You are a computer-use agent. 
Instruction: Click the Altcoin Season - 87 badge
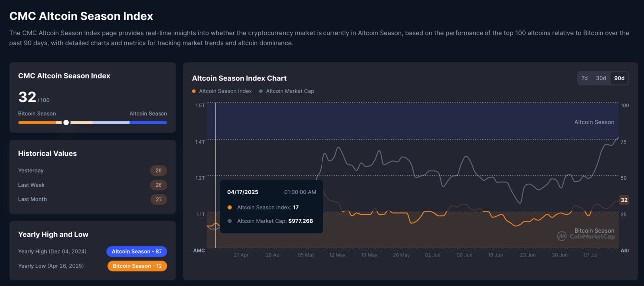pyautogui.click(x=137, y=252)
